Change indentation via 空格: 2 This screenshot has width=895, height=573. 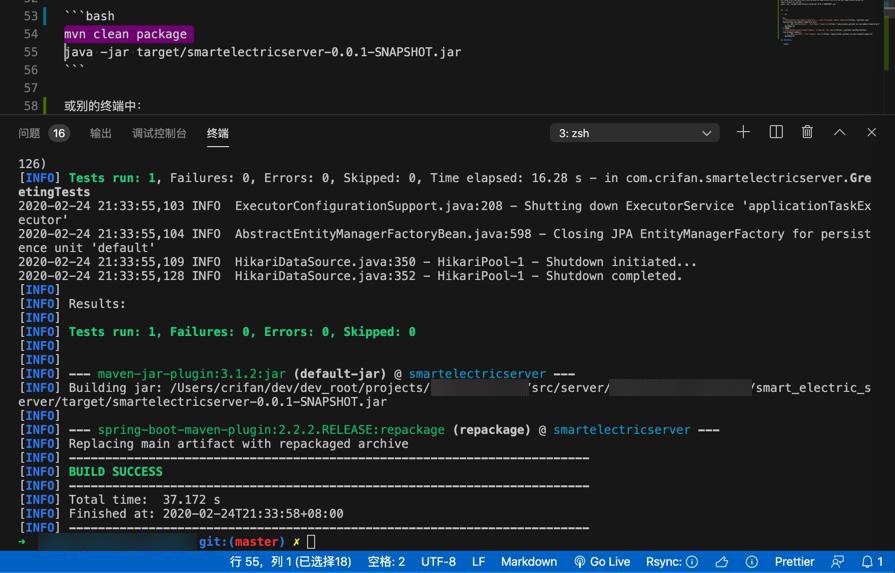(x=386, y=562)
